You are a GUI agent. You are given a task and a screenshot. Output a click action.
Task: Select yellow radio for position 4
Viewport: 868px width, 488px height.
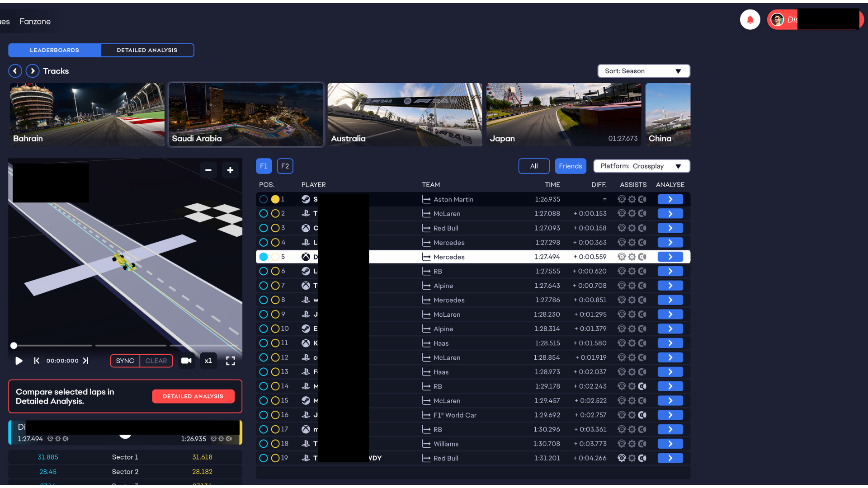[275, 243]
